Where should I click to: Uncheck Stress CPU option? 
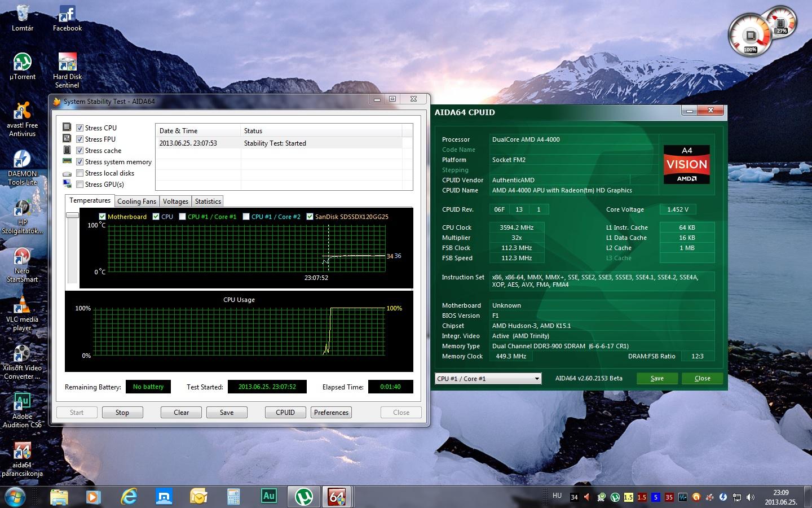point(80,128)
